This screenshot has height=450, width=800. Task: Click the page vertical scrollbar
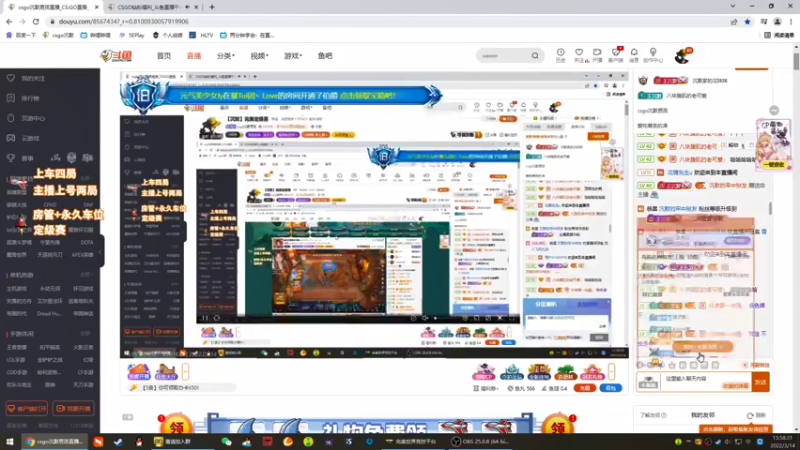pos(796,62)
